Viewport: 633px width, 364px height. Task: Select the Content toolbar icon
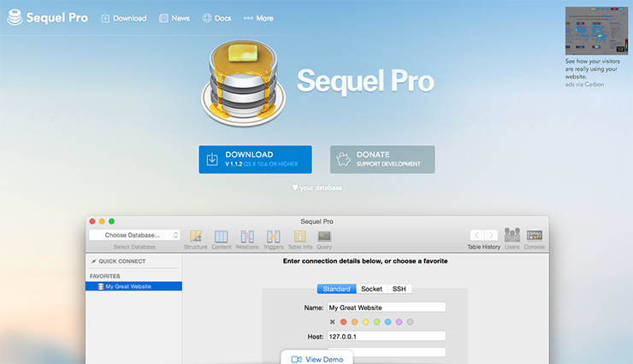pyautogui.click(x=222, y=240)
